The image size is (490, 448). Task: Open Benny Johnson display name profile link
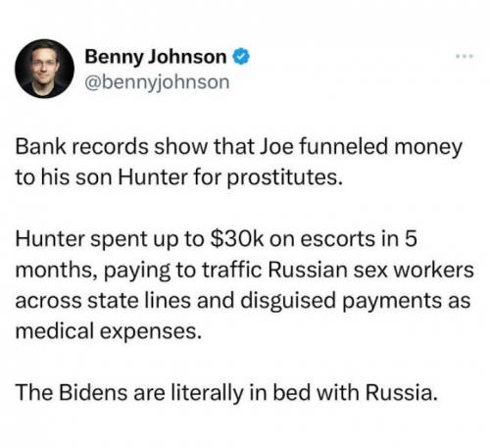(x=156, y=57)
